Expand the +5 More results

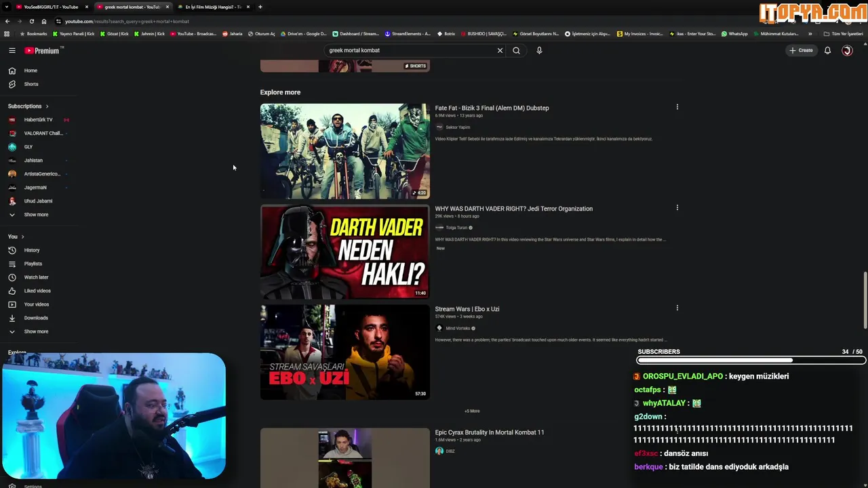472,411
